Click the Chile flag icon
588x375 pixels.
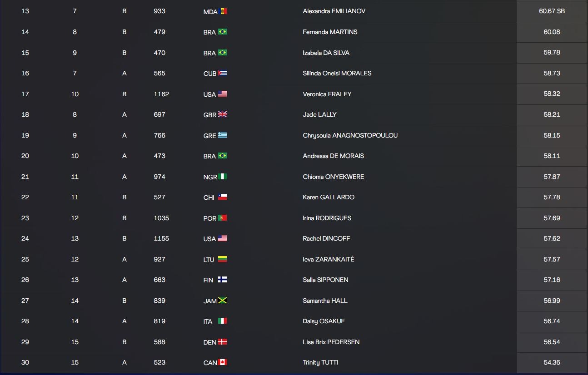pos(223,197)
